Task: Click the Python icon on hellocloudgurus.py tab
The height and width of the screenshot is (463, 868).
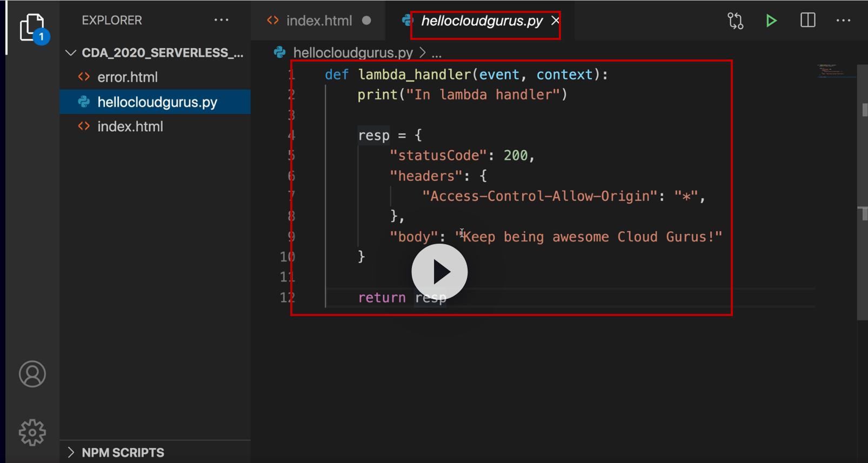Action: pos(408,21)
